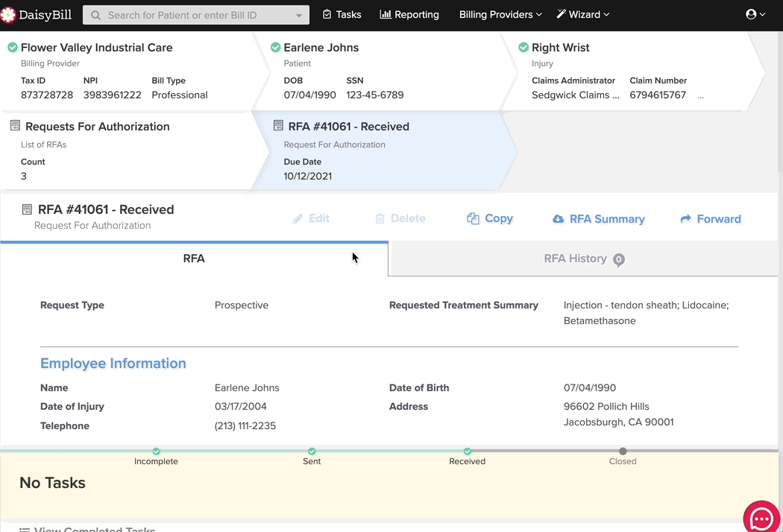Open the Requests For Authorization list
This screenshot has width=783, height=532.
point(98,126)
